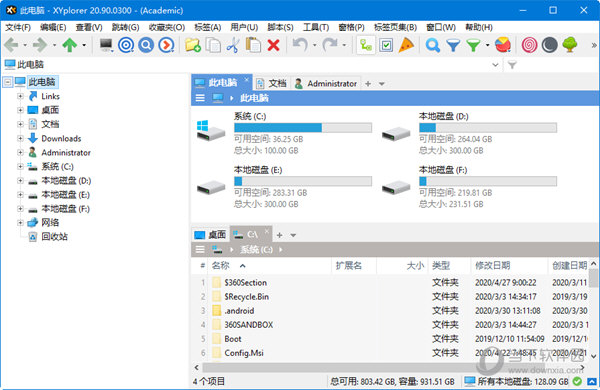Open the lower pane tab list dropdown

293,235
